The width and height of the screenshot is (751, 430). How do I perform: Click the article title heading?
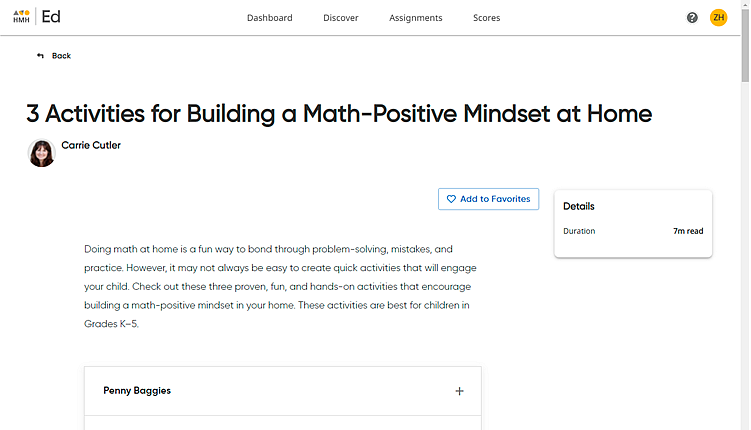(x=339, y=114)
